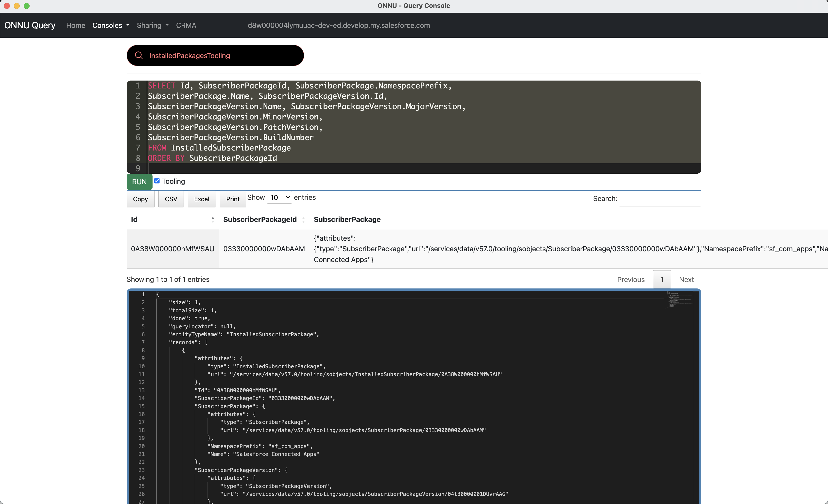Sort by the Id column header
The width and height of the screenshot is (828, 504).
click(172, 219)
